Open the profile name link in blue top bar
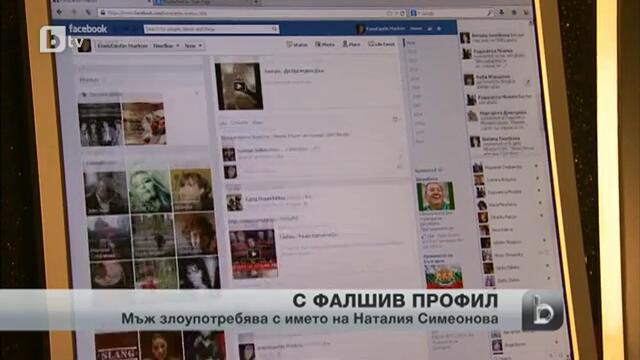This screenshot has height=360, width=640. click(x=385, y=29)
